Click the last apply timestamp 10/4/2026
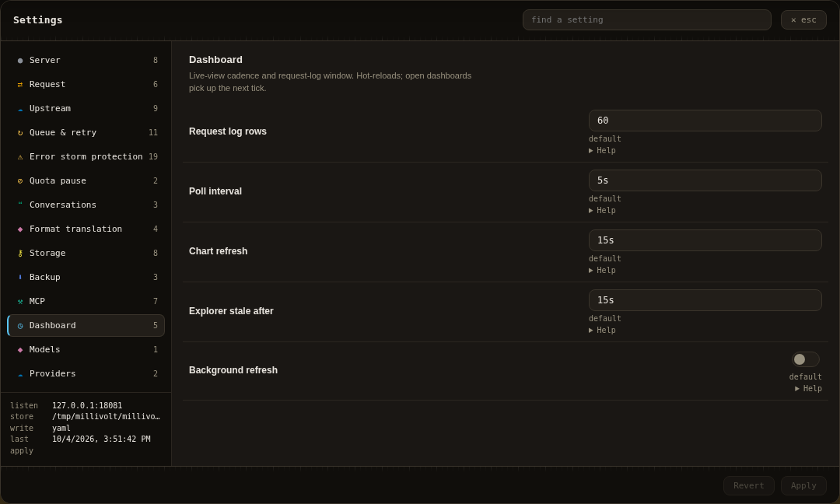The image size is (840, 504). [x=101, y=439]
